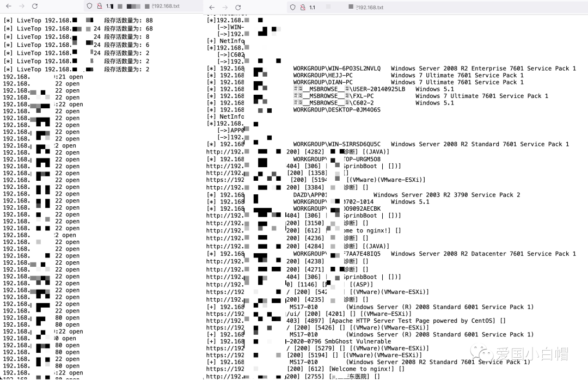Screen dimensions: 588x380
Task: Reload the page in the right browser window
Action: click(238, 7)
